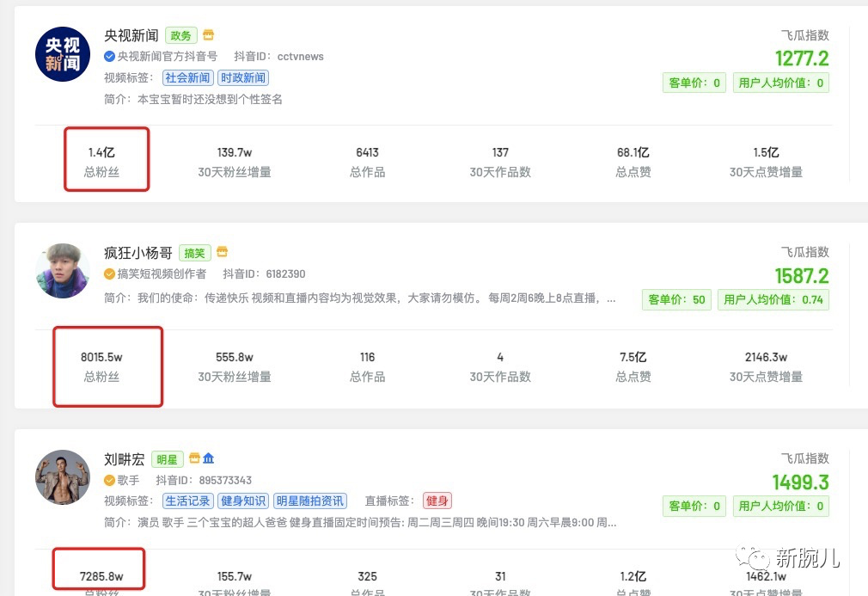
Task: Click the 客单价: 50 button
Action: click(676, 298)
